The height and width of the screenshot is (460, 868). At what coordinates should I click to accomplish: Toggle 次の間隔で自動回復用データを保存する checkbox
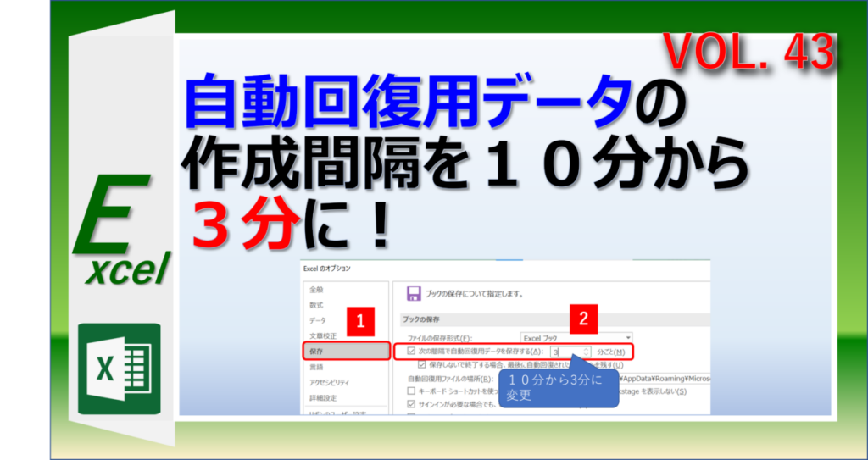pyautogui.click(x=411, y=351)
